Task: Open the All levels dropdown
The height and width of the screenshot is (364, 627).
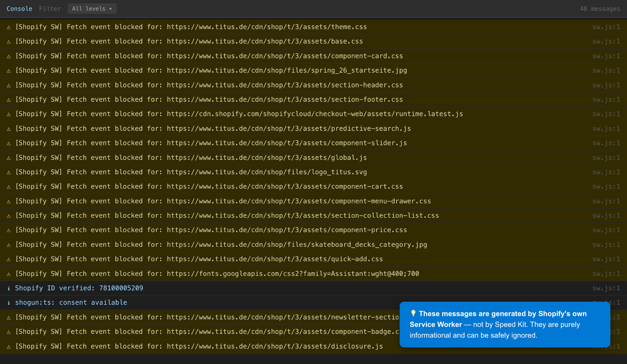Action: (92, 9)
